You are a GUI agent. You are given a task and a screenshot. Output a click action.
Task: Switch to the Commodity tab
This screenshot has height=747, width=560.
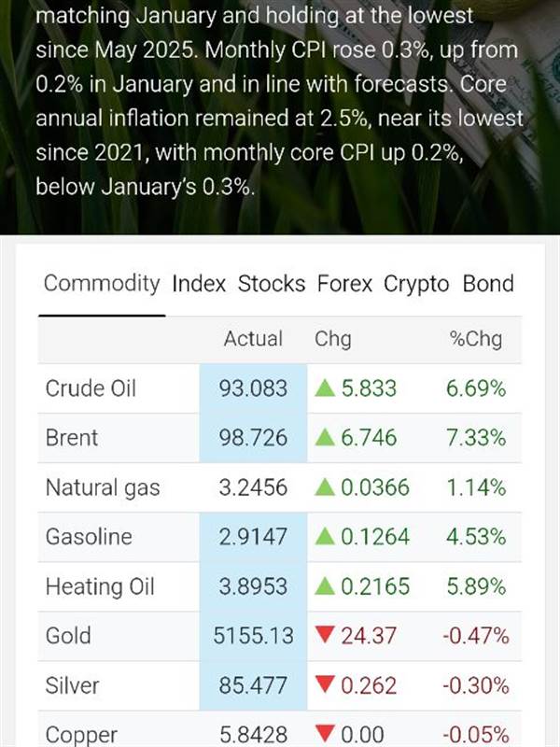(102, 284)
